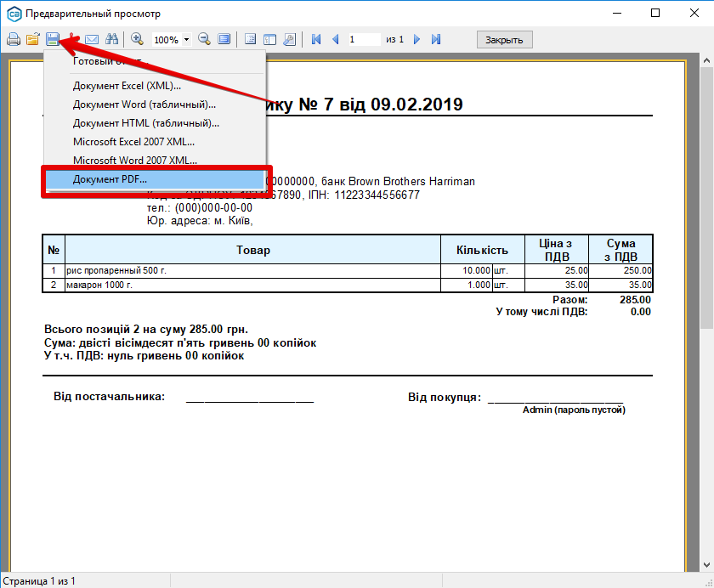Screen dimensions: 714x588
Task: Click status bar 'Страница 1 из 1'
Action: coord(39,581)
